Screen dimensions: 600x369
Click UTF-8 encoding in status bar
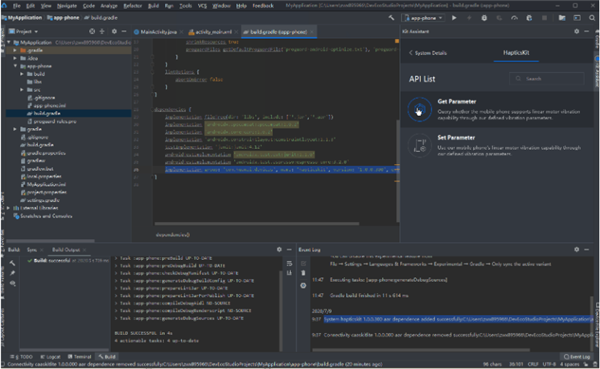coord(549,364)
